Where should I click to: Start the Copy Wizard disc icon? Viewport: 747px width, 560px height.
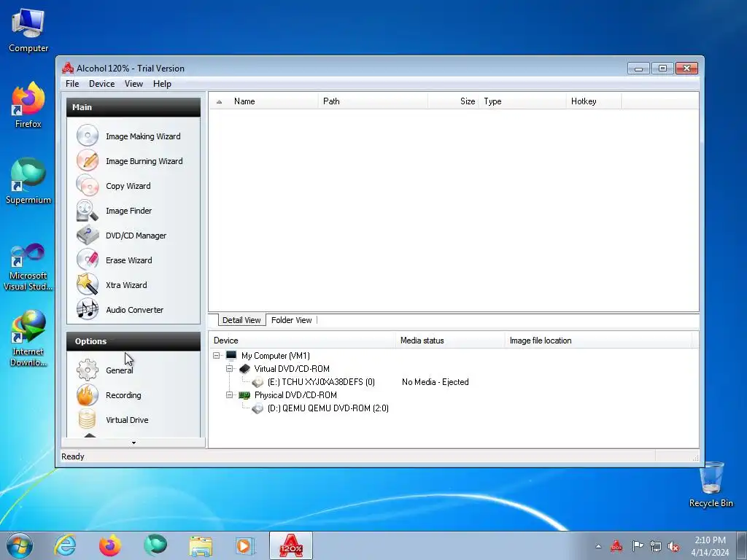click(88, 185)
